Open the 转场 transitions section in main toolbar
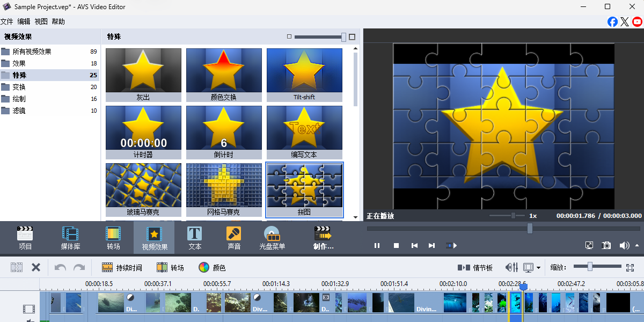The height and width of the screenshot is (322, 644). (x=113, y=238)
